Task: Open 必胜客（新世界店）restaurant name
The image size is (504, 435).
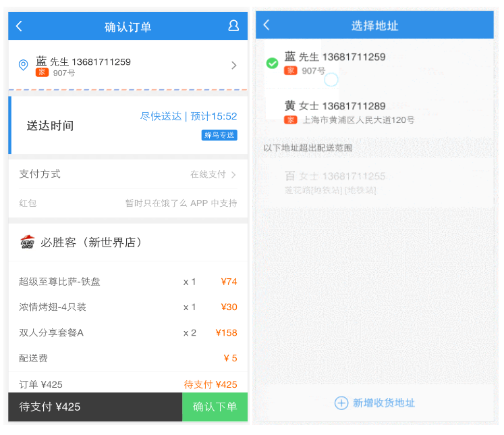Action: [x=92, y=242]
